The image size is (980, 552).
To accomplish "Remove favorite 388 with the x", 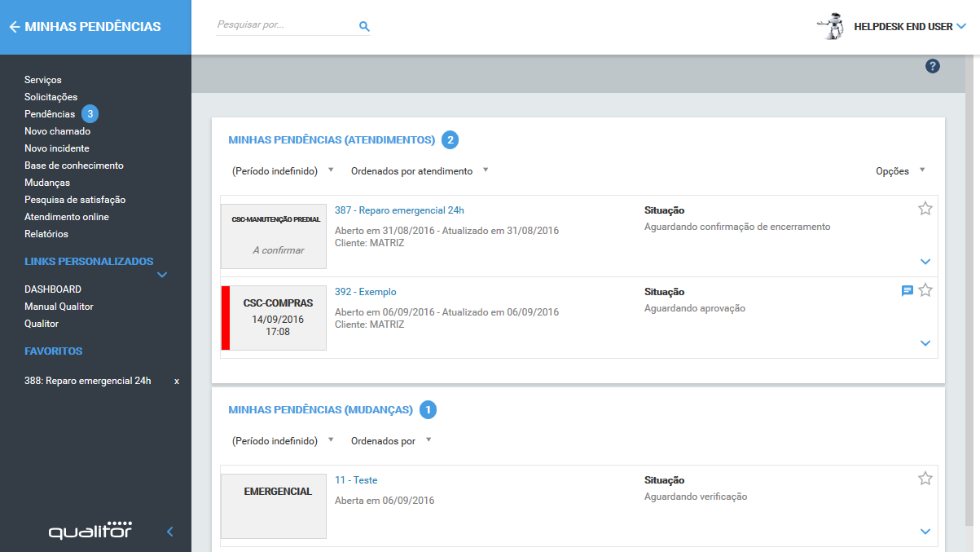I will [x=177, y=381].
